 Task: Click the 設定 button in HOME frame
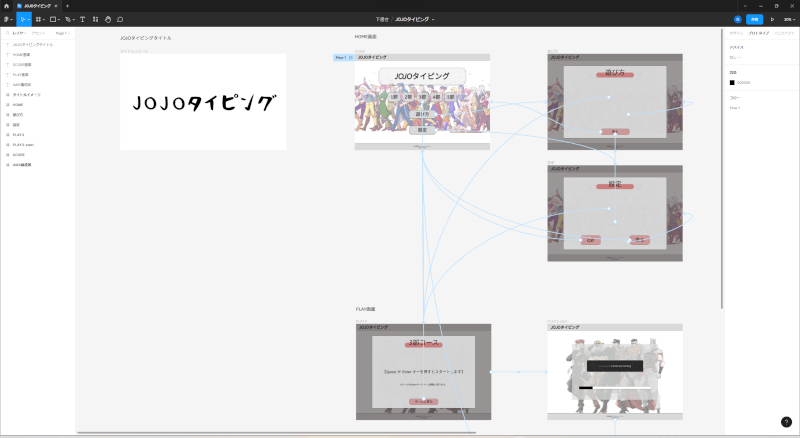(x=422, y=130)
